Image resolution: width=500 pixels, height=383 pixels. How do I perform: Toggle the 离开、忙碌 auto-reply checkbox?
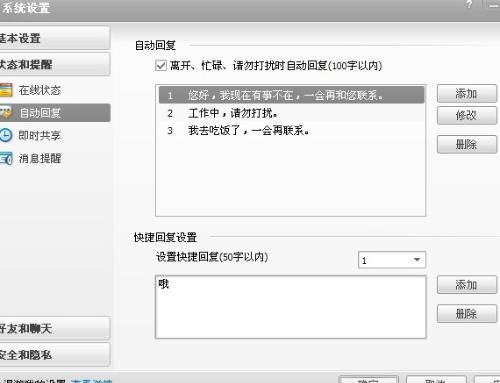pos(161,65)
